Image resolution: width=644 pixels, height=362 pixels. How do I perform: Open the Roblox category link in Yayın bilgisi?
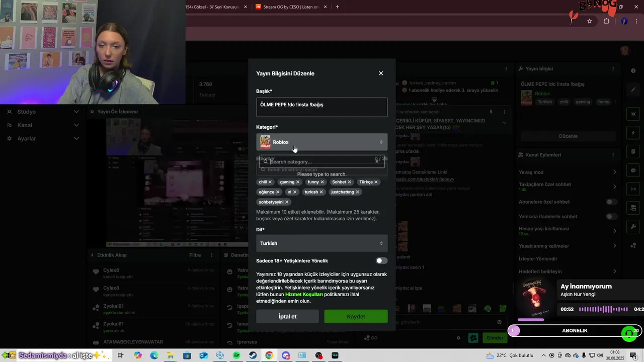(x=542, y=94)
